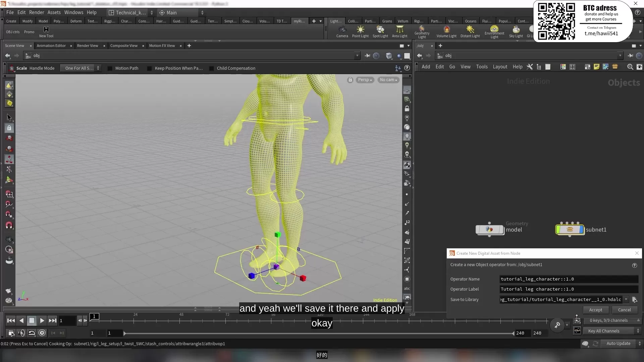Jump to last frame
The image size is (644, 362).
click(x=52, y=320)
